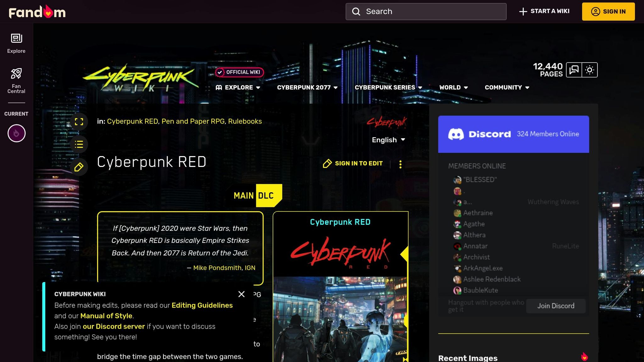Open the Mike Pondsmith, IGN link
Screen dimensions: 644x362
pyautogui.click(x=224, y=268)
